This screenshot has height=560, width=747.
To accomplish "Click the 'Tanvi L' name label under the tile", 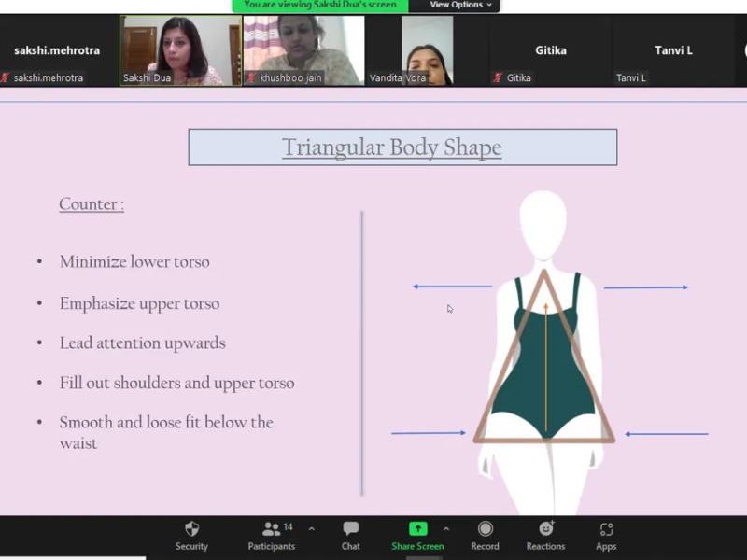I will pyautogui.click(x=631, y=77).
